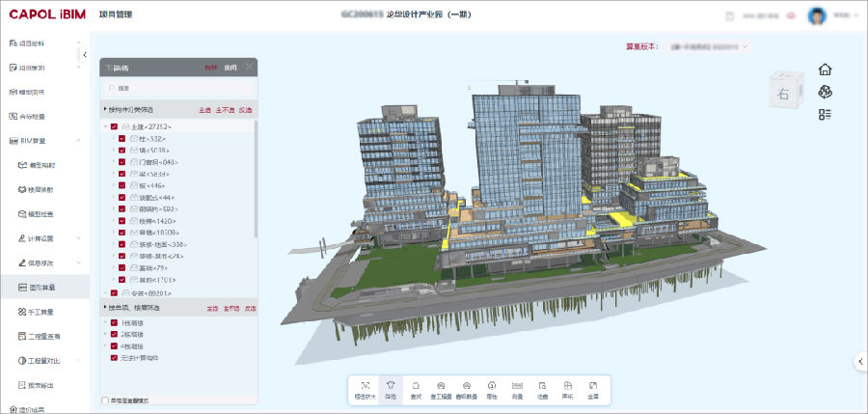Toggle the 基础<75> checkbox

click(122, 267)
